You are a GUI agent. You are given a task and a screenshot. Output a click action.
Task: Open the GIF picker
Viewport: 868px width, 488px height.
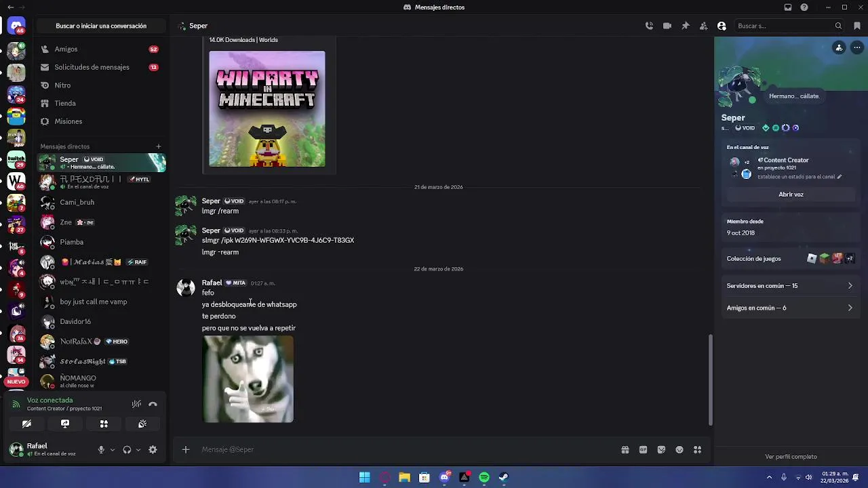[643, 449]
